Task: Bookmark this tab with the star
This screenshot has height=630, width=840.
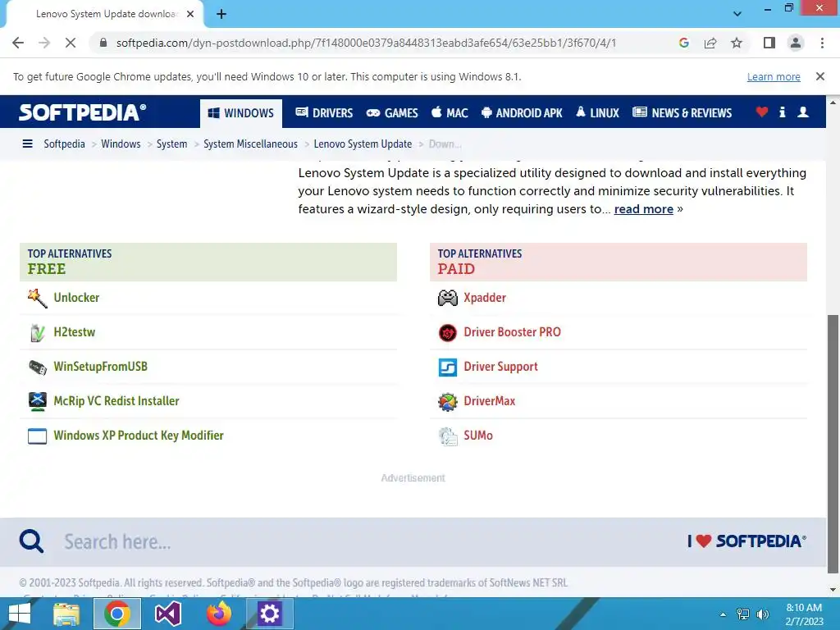Action: tap(737, 43)
